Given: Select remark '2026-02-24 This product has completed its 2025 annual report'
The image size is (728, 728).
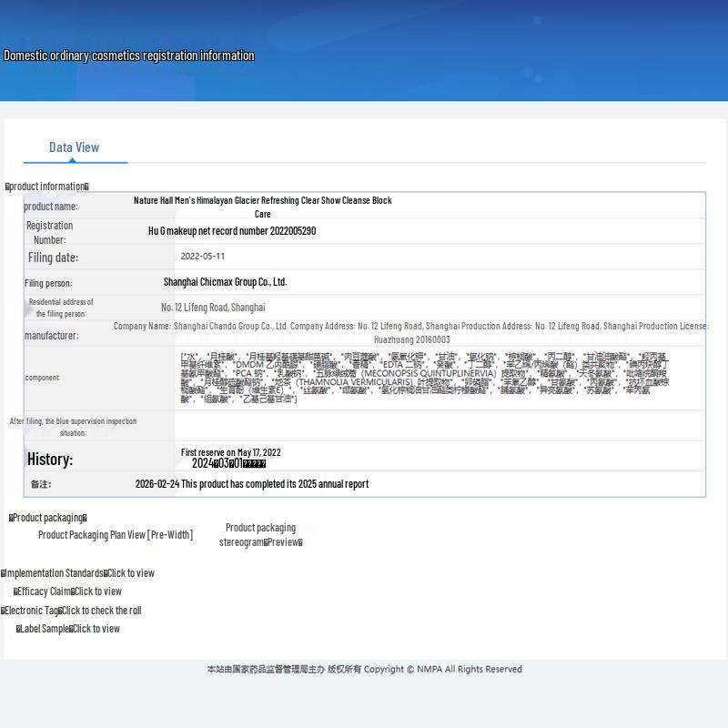Looking at the screenshot, I should [x=252, y=484].
